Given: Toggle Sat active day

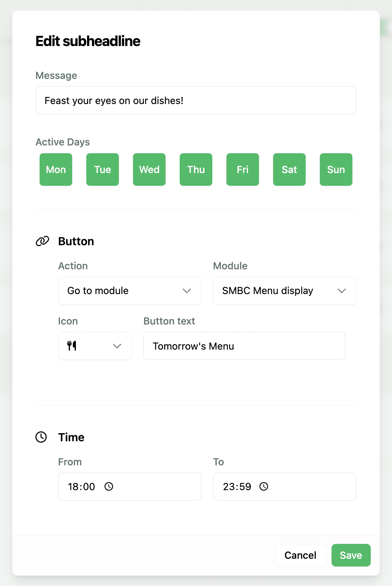Looking at the screenshot, I should point(289,170).
